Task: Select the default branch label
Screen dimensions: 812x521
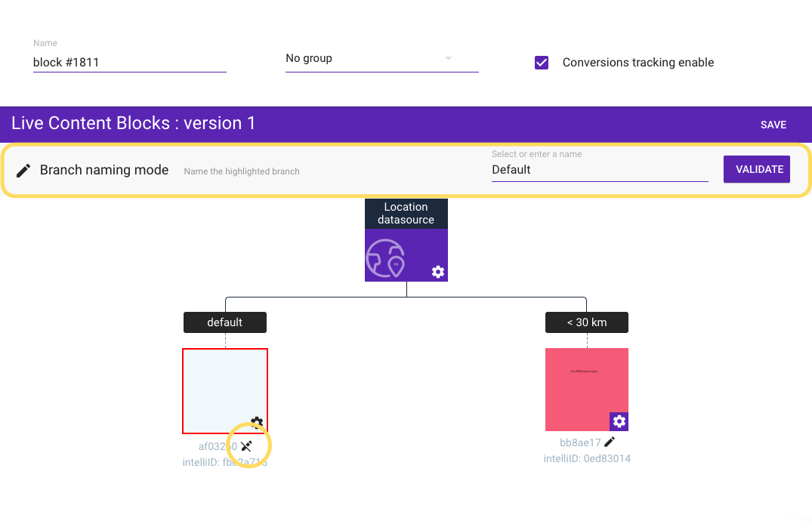Action: [x=225, y=322]
